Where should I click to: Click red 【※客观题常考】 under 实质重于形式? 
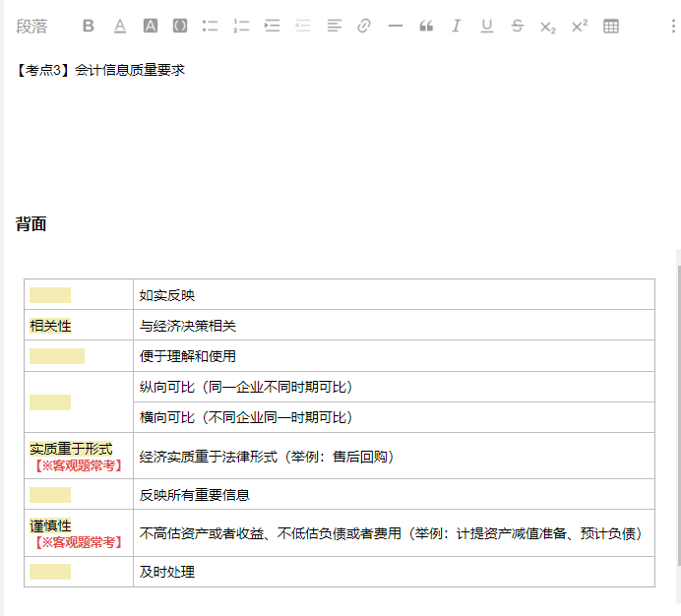79,465
